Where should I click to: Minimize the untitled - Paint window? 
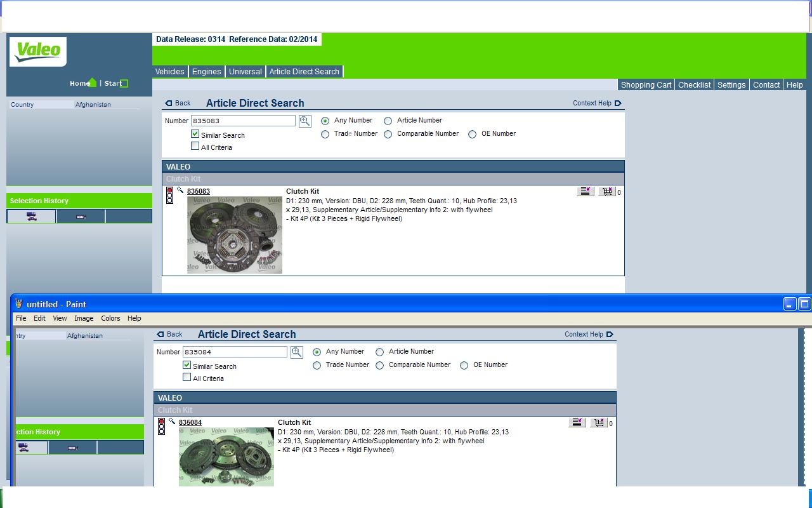790,304
